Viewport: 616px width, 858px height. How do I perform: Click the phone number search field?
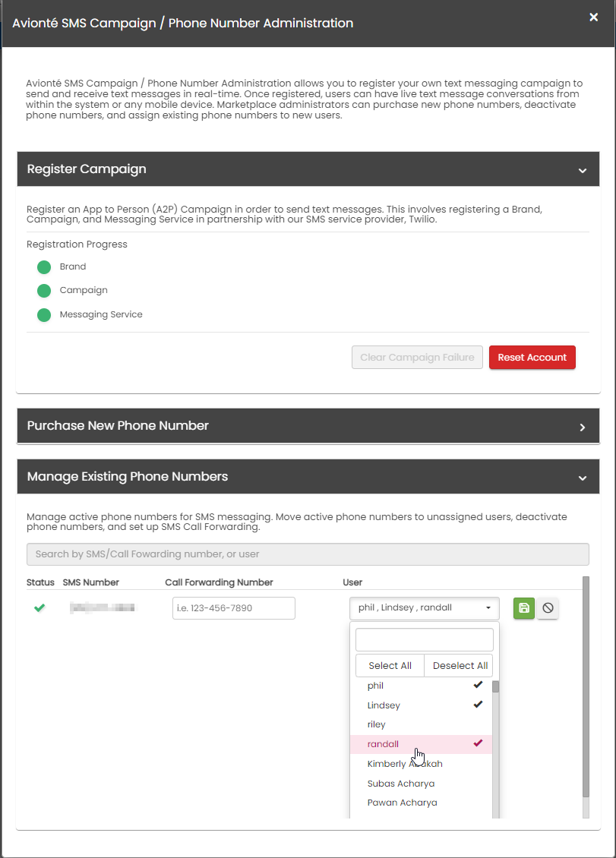[308, 554]
